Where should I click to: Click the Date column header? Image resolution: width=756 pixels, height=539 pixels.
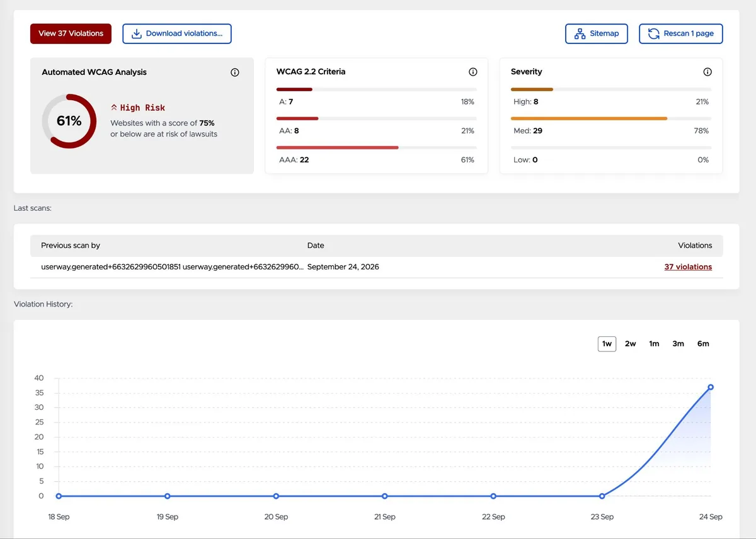click(x=316, y=246)
